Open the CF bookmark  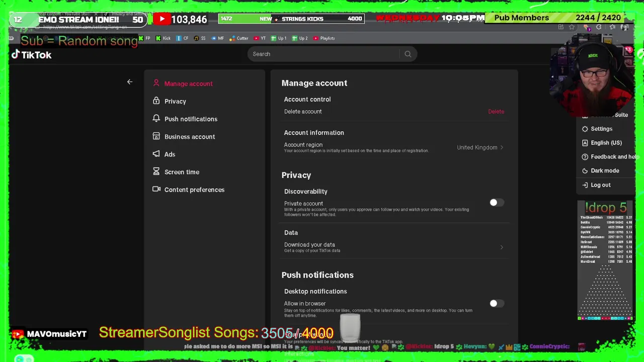click(182, 38)
